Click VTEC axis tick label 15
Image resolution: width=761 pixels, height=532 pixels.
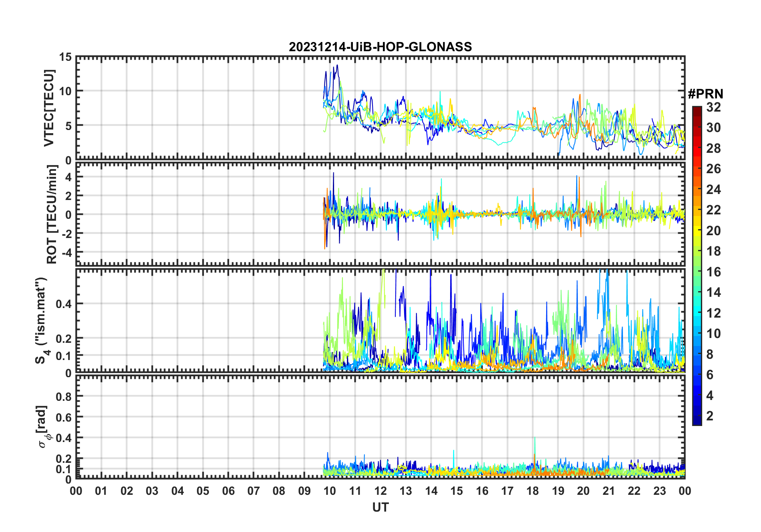65,57
